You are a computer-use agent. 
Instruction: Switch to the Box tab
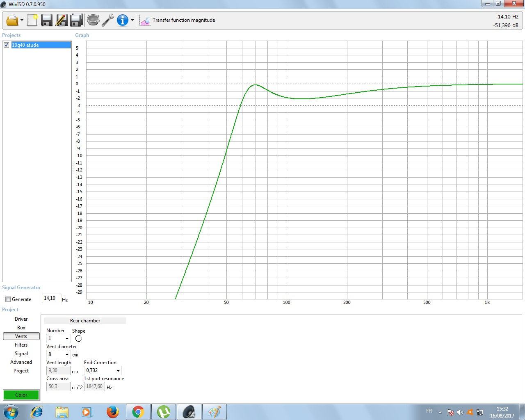click(21, 328)
